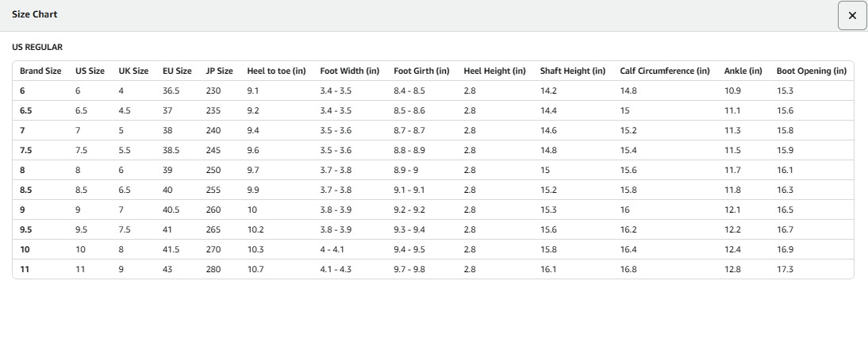
Task: Click the Heel to toe (in) header
Action: pyautogui.click(x=276, y=71)
